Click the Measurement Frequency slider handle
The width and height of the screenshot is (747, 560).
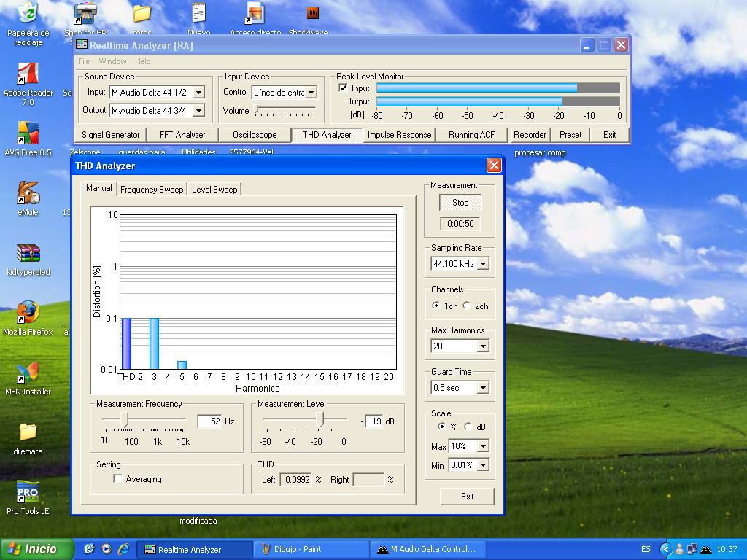[125, 419]
